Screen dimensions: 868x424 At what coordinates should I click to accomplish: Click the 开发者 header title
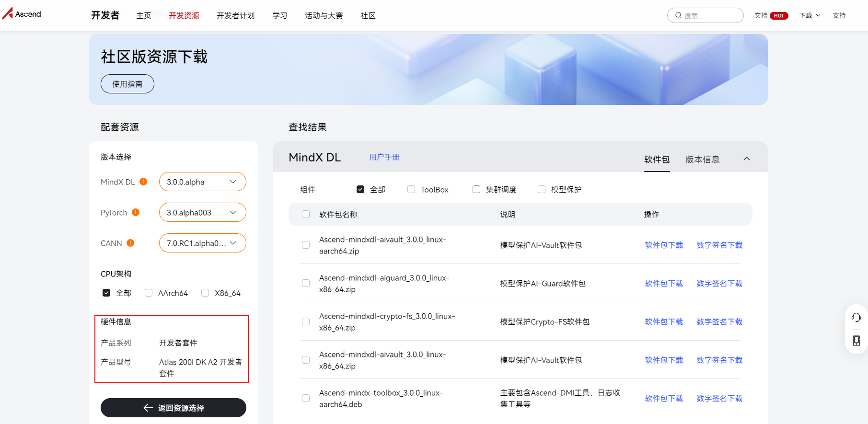[x=105, y=15]
